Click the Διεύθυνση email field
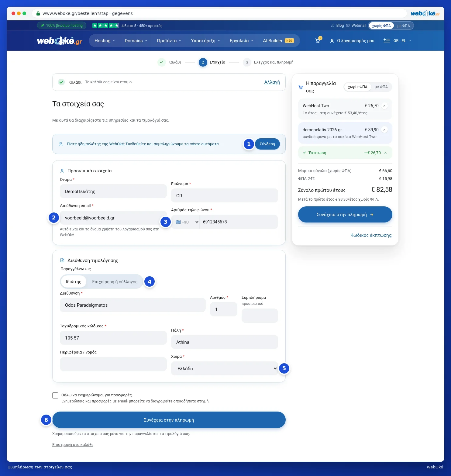 point(113,218)
